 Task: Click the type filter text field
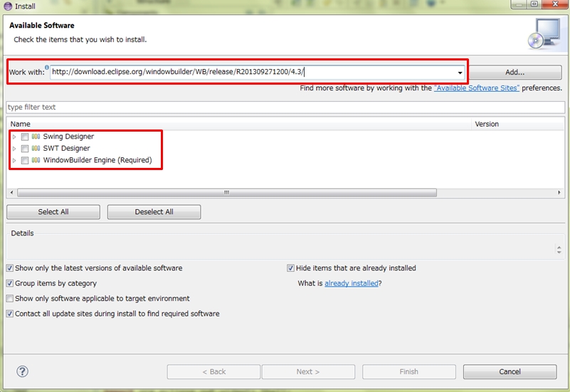[x=285, y=107]
